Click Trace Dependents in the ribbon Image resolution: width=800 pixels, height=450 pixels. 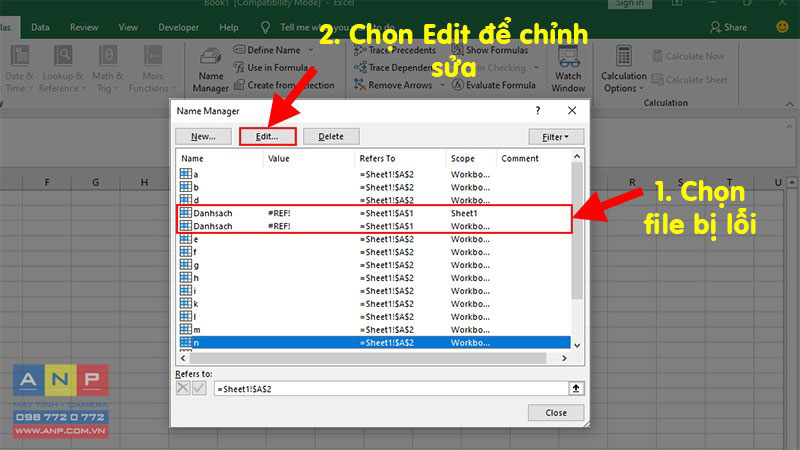point(393,67)
